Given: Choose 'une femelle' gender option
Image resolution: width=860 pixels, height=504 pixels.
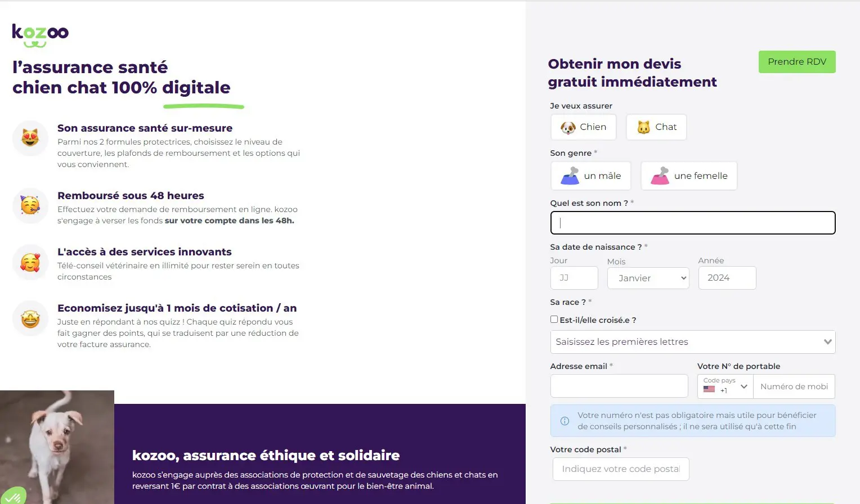Looking at the screenshot, I should click(x=689, y=175).
